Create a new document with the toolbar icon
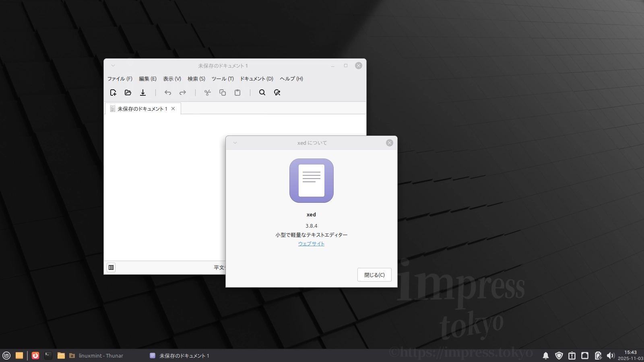 pyautogui.click(x=113, y=93)
